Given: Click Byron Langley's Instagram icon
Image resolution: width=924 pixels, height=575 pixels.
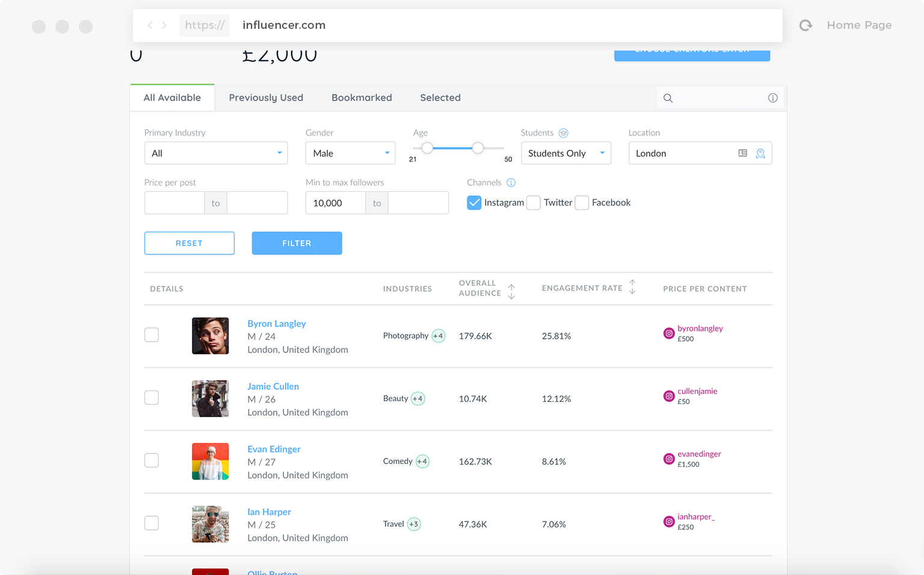Looking at the screenshot, I should point(669,333).
